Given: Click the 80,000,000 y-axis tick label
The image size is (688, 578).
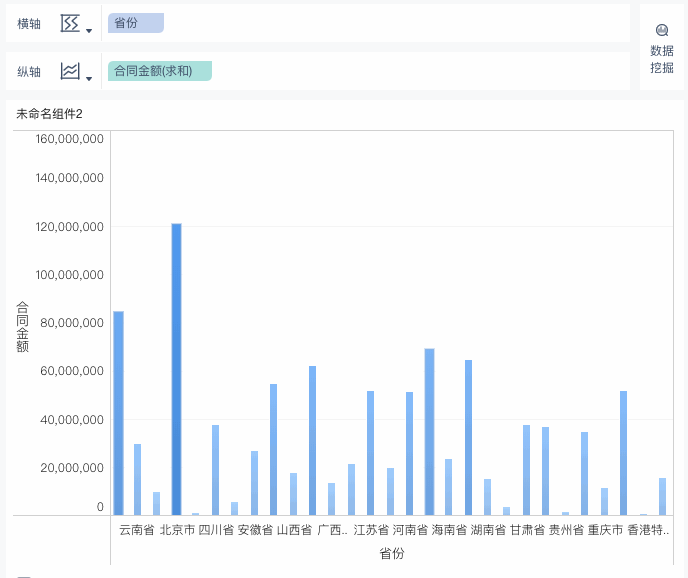Looking at the screenshot, I should (x=72, y=323).
